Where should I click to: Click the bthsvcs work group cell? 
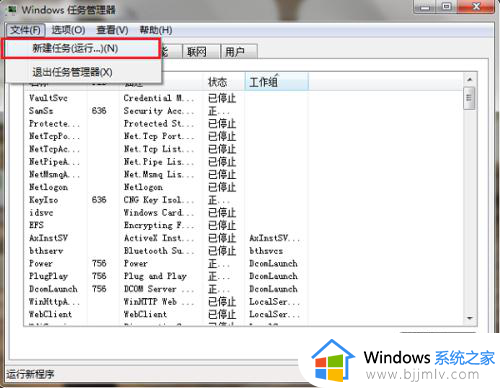click(x=266, y=251)
